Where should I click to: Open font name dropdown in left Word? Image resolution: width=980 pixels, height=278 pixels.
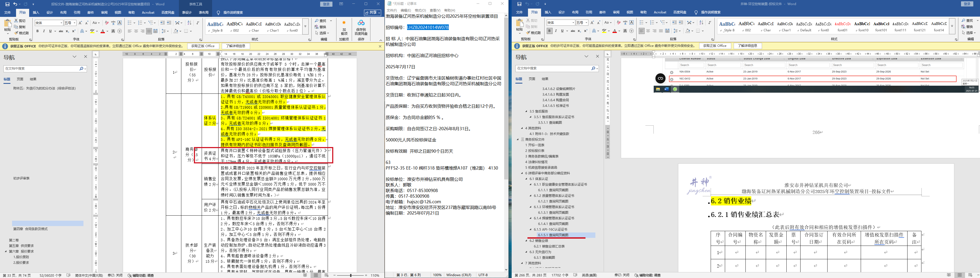(x=61, y=23)
